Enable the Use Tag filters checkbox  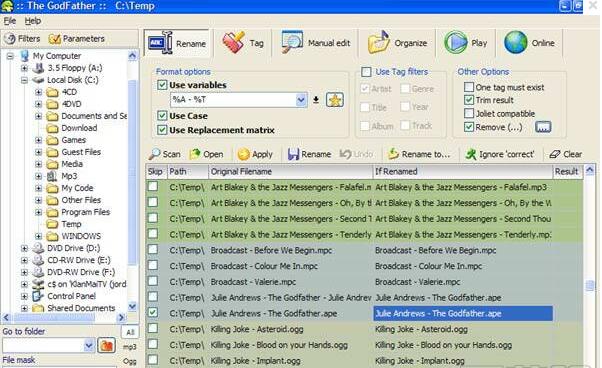366,72
